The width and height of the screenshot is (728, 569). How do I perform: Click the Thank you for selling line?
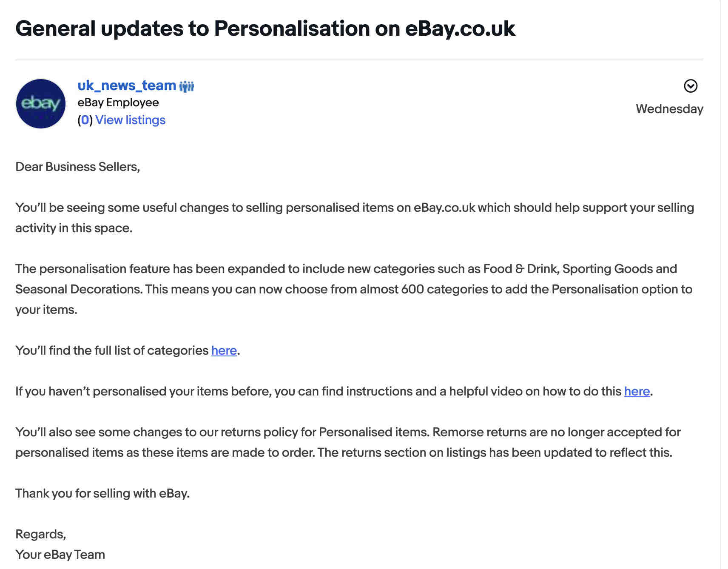(x=102, y=493)
